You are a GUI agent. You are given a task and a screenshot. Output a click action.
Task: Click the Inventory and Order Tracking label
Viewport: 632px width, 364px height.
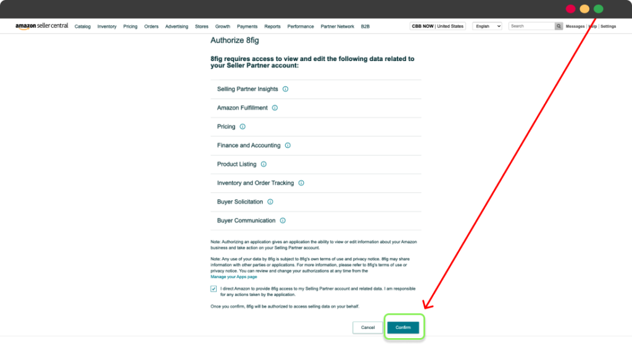click(x=256, y=183)
